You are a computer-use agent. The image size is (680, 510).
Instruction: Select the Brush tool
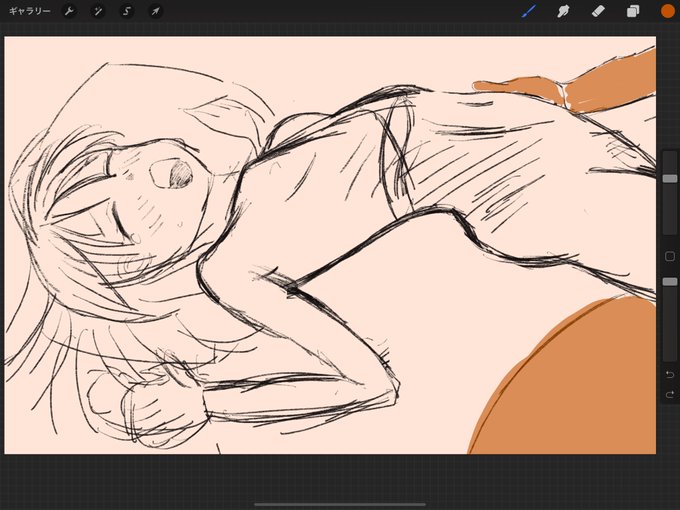tap(529, 11)
